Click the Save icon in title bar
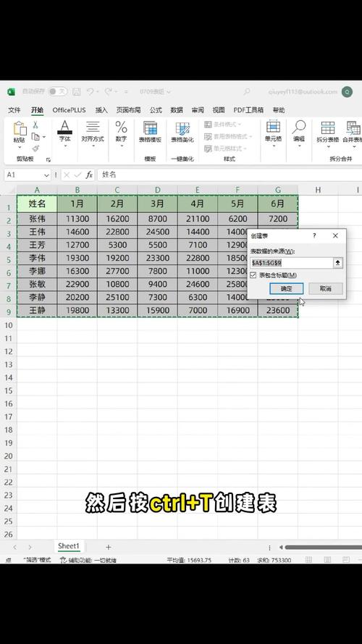The width and height of the screenshot is (362, 644). tap(76, 91)
